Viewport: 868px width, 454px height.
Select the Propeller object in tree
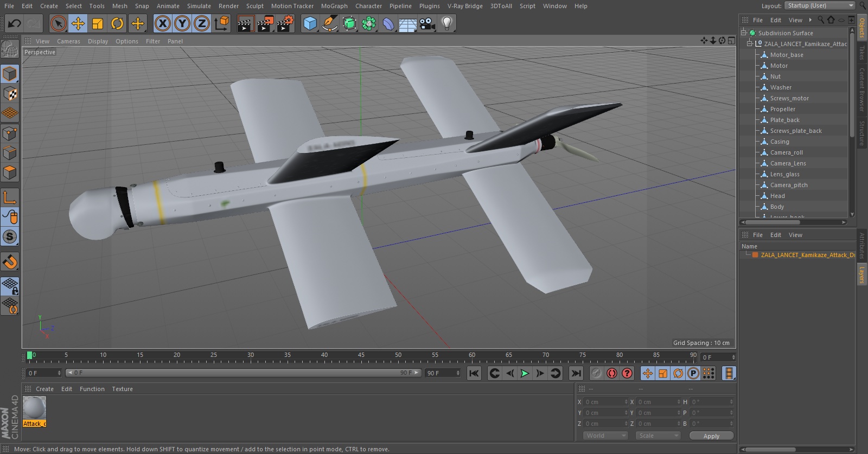pyautogui.click(x=782, y=109)
